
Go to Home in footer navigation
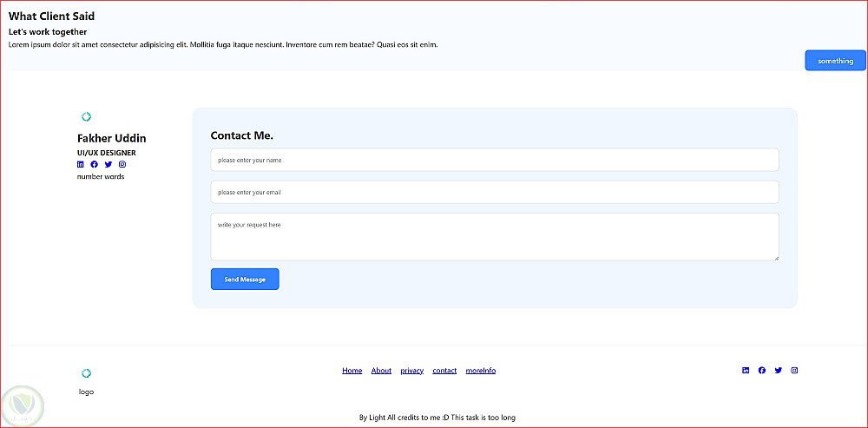[x=352, y=371]
